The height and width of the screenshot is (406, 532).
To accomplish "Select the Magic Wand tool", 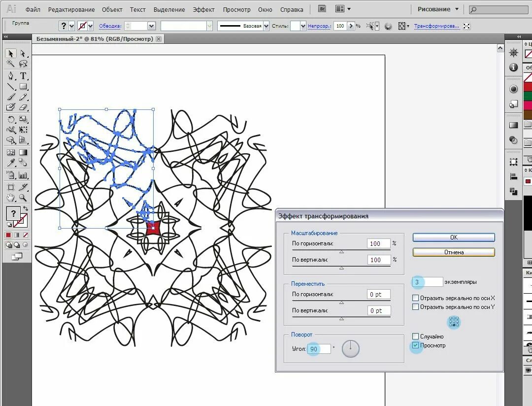I will (x=10, y=64).
